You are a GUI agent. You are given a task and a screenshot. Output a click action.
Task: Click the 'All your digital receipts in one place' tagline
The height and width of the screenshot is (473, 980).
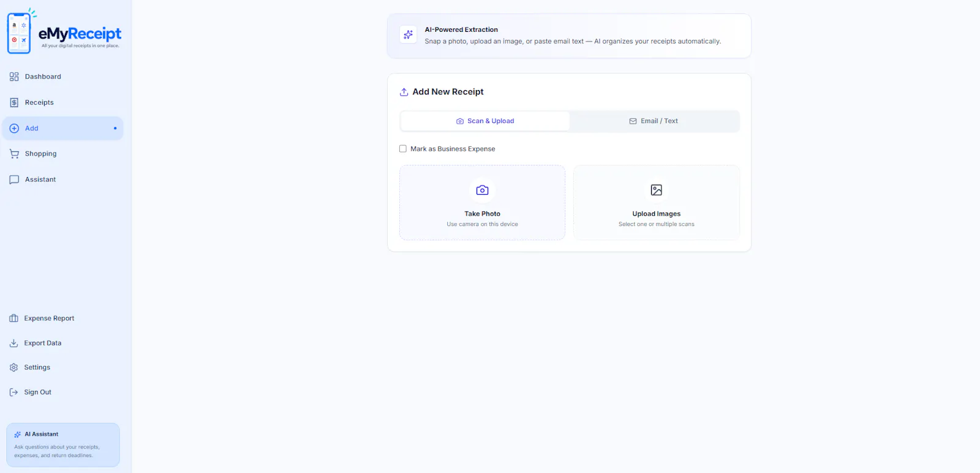80,46
